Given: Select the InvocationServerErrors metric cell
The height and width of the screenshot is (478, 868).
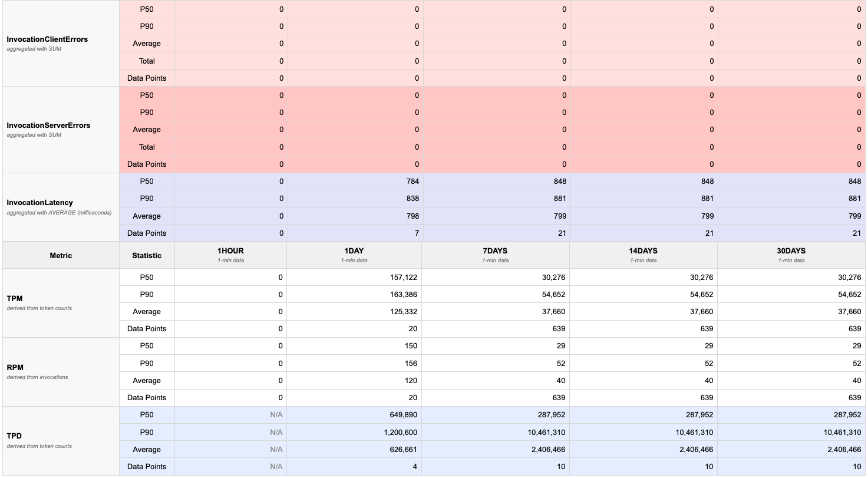Looking at the screenshot, I should tap(48, 126).
